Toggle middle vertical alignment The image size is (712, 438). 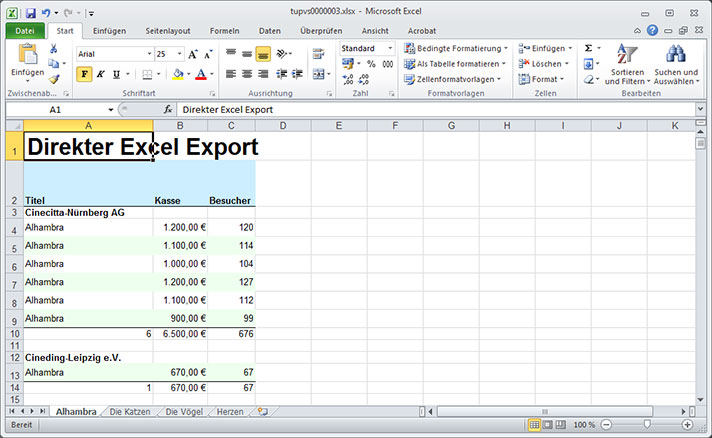click(262, 54)
